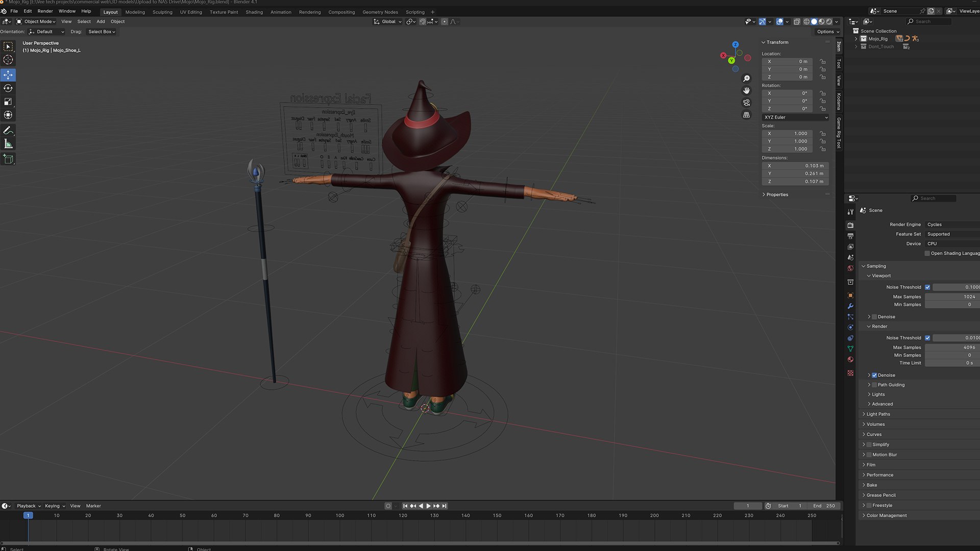Click the pan hand viewport icon
The height and width of the screenshot is (551, 980).
click(x=746, y=91)
